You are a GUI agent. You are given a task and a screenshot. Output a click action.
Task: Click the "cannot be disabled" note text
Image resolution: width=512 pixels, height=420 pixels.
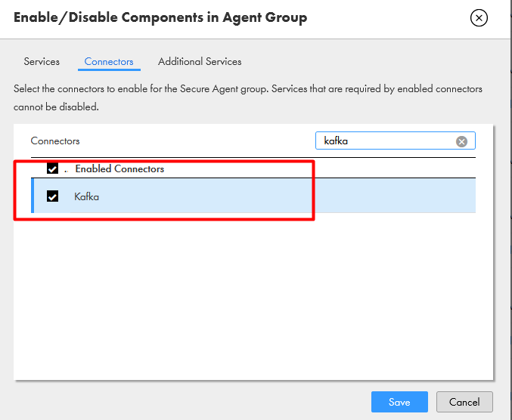(56, 107)
